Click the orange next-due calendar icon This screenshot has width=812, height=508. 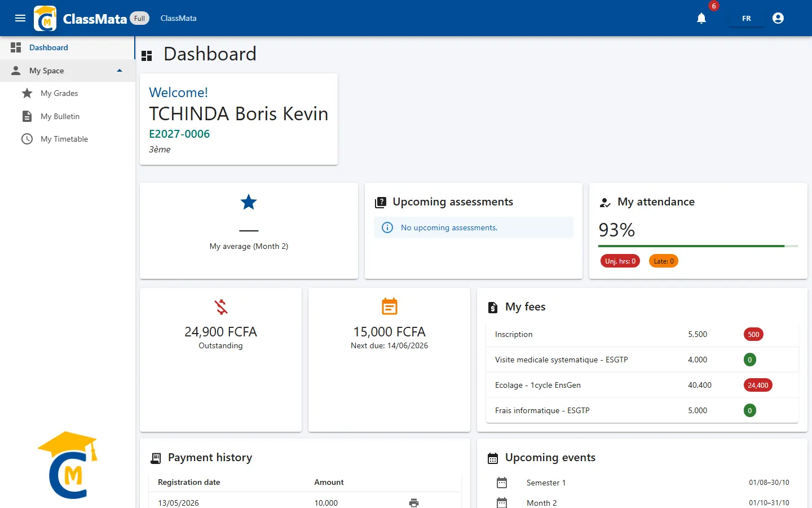pyautogui.click(x=390, y=306)
